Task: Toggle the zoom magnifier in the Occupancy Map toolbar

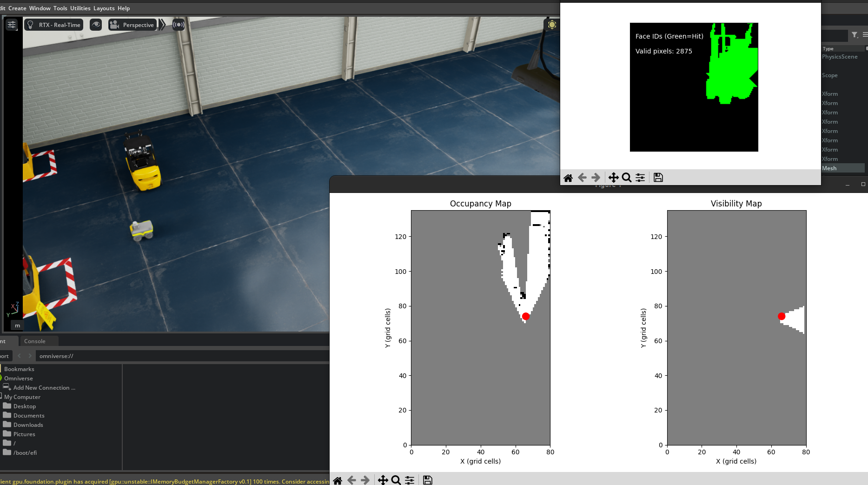Action: [396, 480]
